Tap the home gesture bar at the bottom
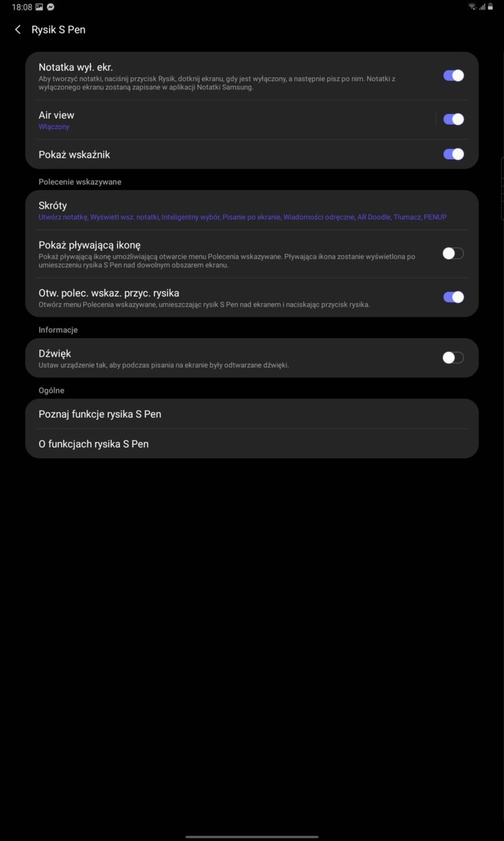 [252, 837]
